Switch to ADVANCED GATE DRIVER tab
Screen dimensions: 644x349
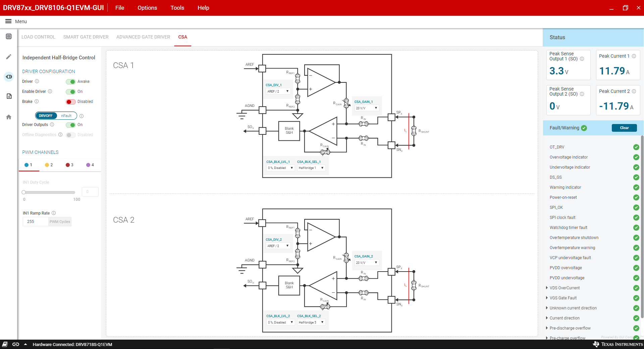[x=143, y=37]
